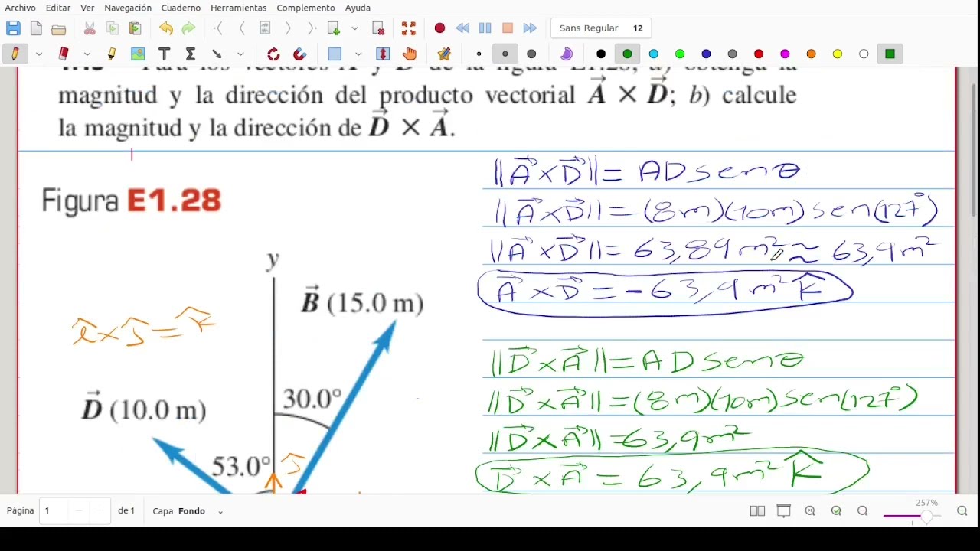Open the custom color chooser green square
The height and width of the screenshot is (551, 980).
pos(890,54)
